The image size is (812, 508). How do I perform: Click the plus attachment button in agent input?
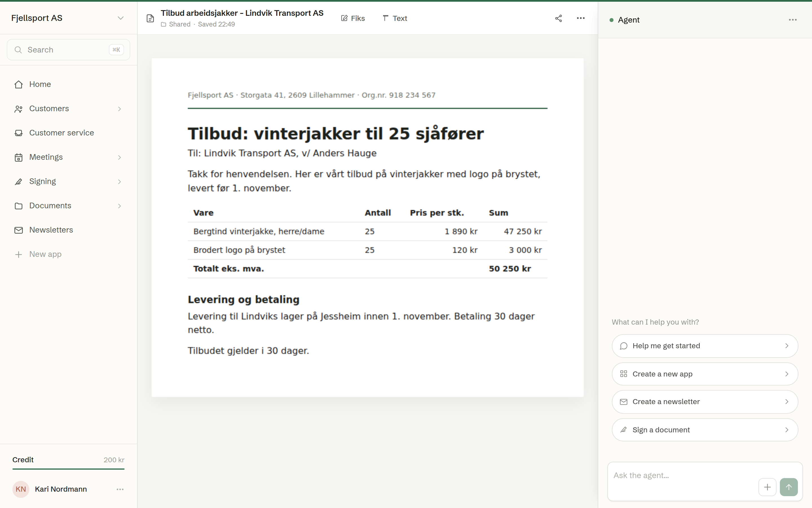[x=767, y=487]
